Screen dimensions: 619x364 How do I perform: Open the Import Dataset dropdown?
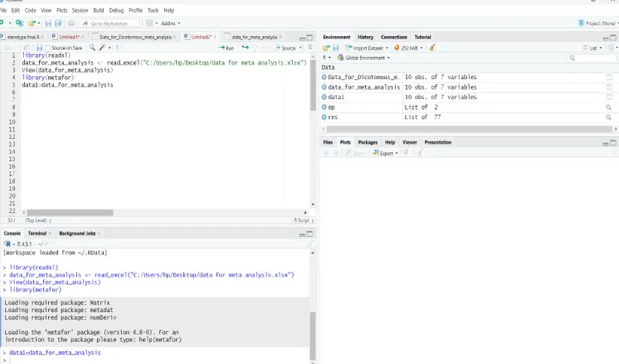click(366, 47)
